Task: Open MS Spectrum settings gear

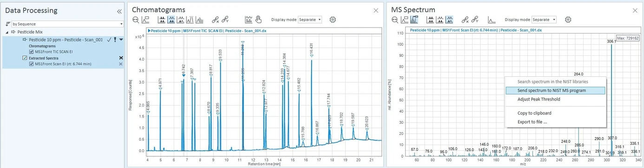Action: click(x=568, y=20)
